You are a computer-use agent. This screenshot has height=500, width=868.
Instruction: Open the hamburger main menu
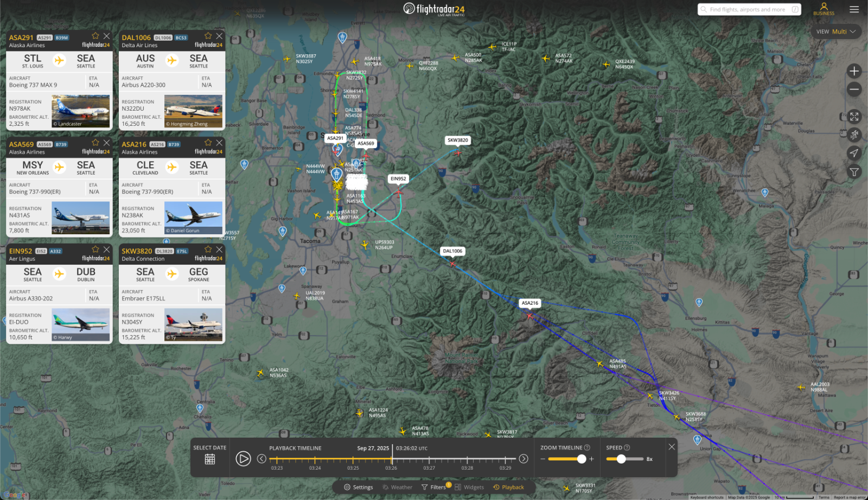854,9
